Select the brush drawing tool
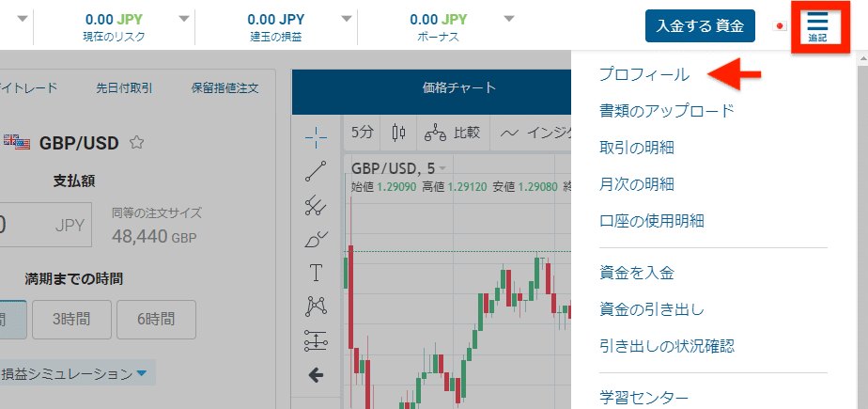868x409 pixels. click(x=316, y=239)
